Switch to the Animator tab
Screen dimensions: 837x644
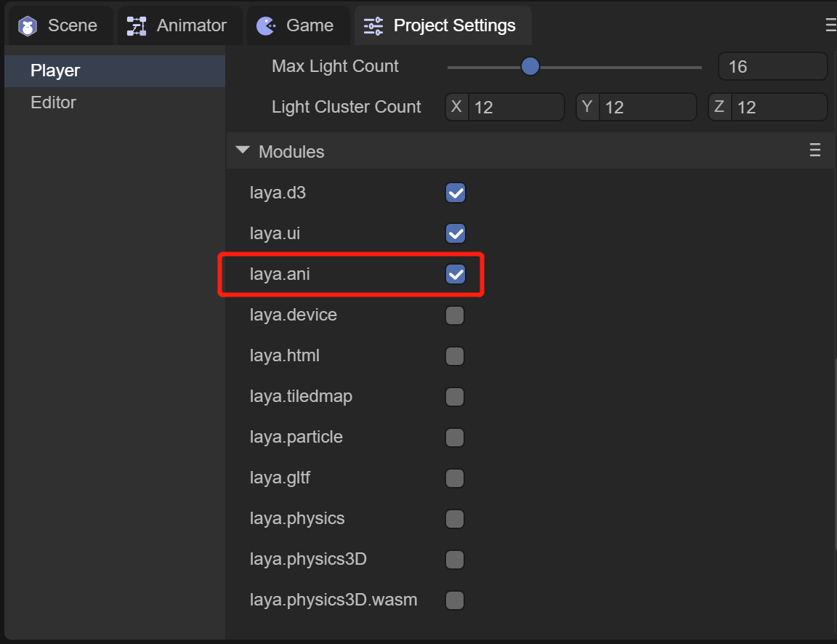[191, 25]
